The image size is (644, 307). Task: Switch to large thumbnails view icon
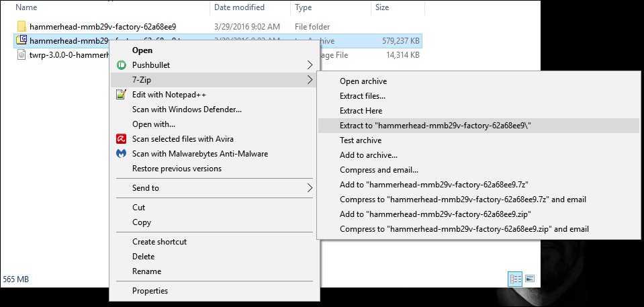point(529,279)
